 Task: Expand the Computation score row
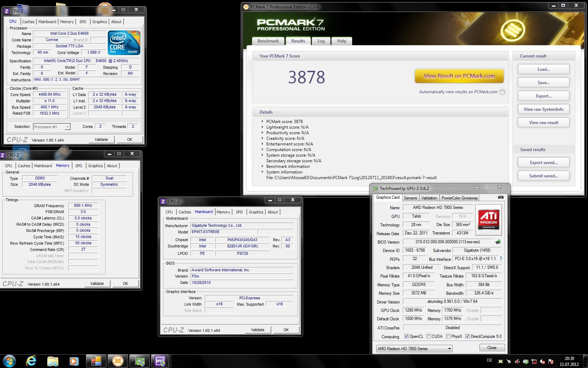[x=262, y=149]
